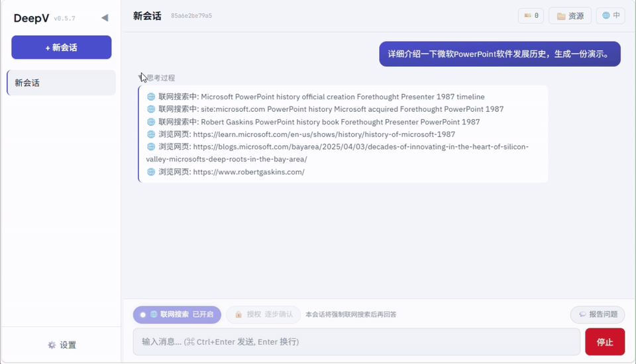Focus the 输入消息 message input field
636x364 pixels.
point(356,341)
